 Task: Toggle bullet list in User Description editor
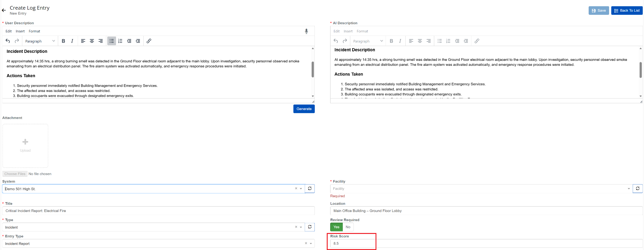coord(112,41)
